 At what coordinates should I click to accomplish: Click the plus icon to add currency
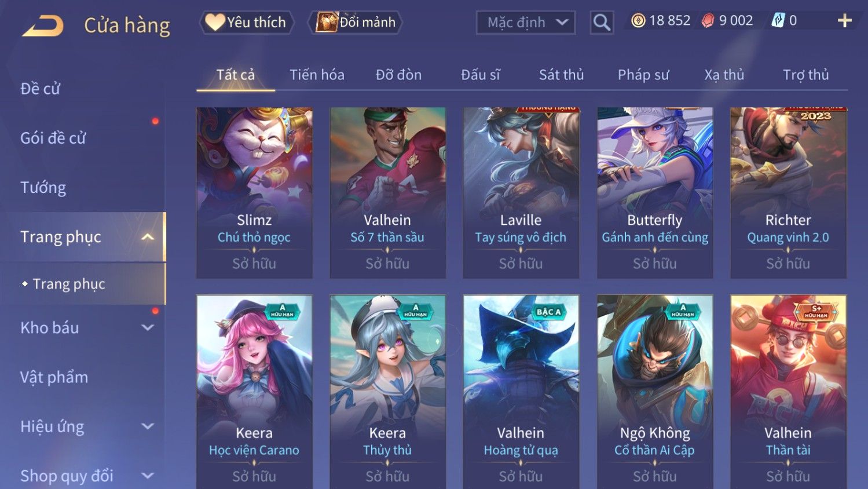tap(845, 21)
